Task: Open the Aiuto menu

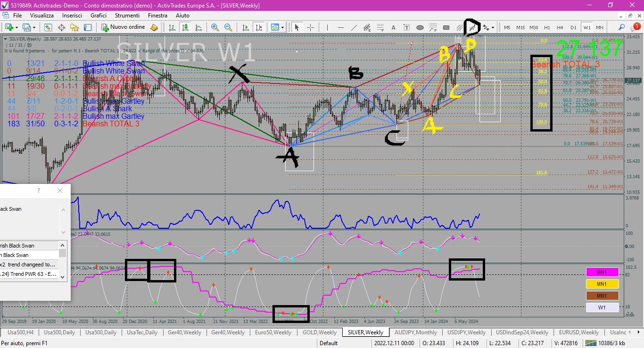Action: 182,15
